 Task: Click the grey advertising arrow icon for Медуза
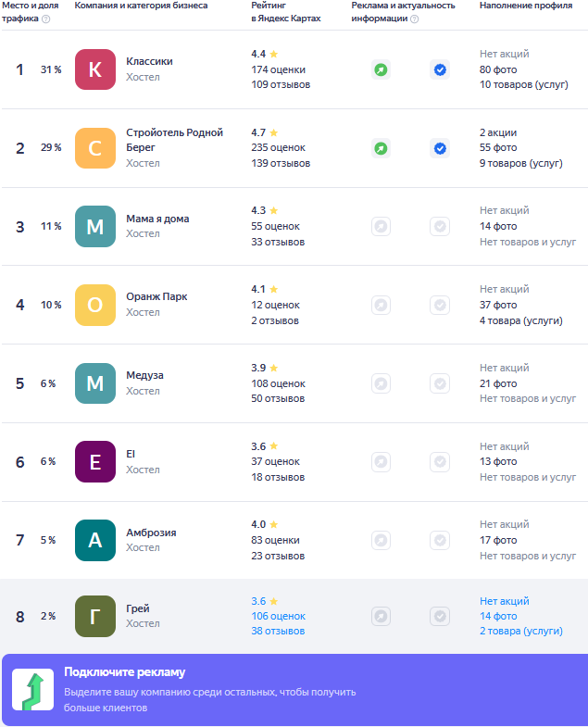(381, 383)
